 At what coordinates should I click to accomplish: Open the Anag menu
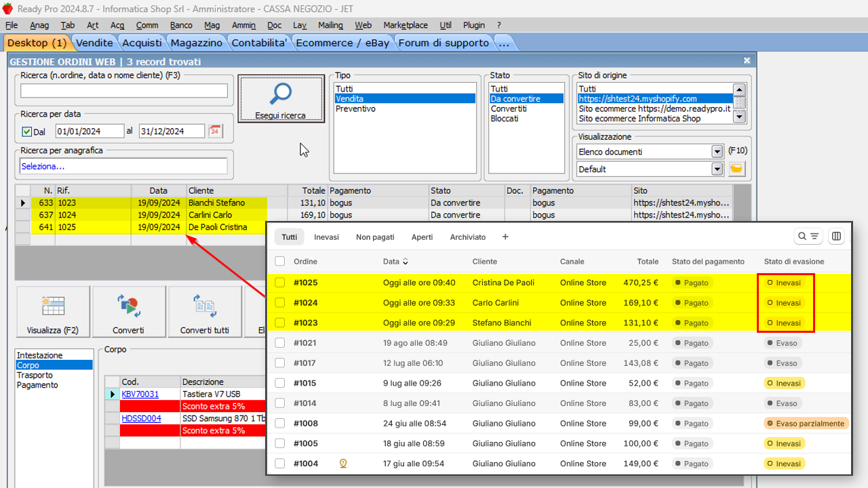click(x=39, y=25)
